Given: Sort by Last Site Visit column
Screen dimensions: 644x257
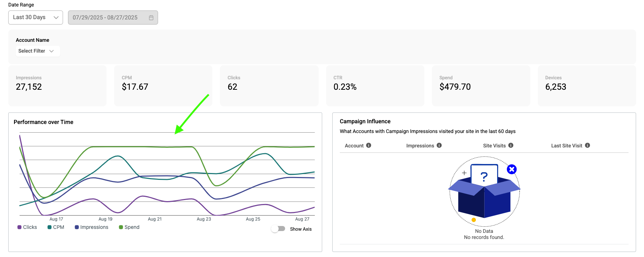Looking at the screenshot, I should tap(567, 146).
